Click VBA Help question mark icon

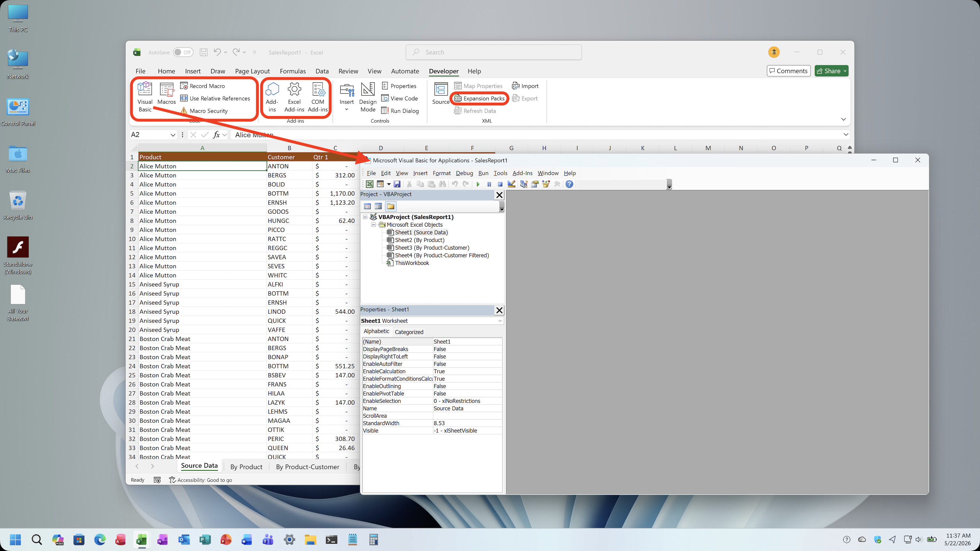[569, 184]
